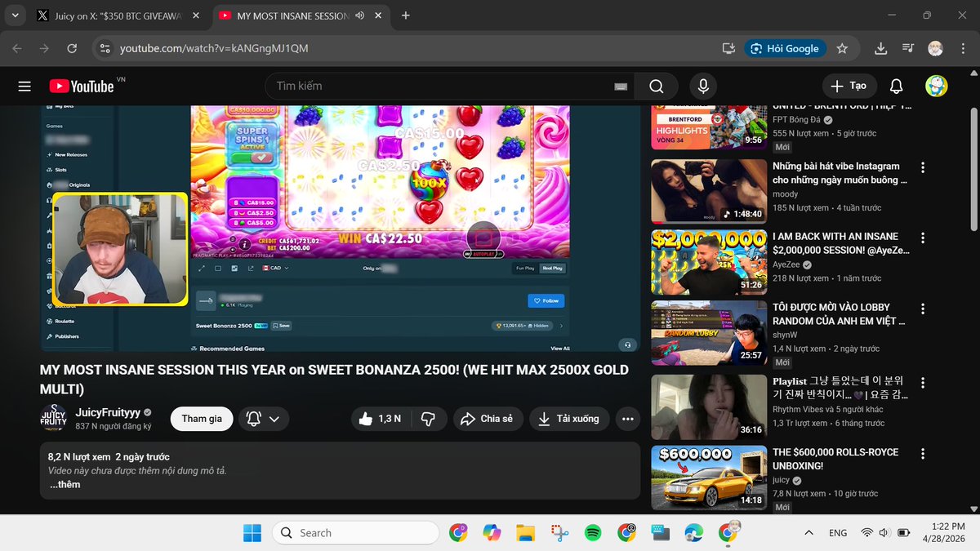Open the YouTube guide hamburger menu
Viewport: 980px width, 551px height.
click(x=24, y=86)
